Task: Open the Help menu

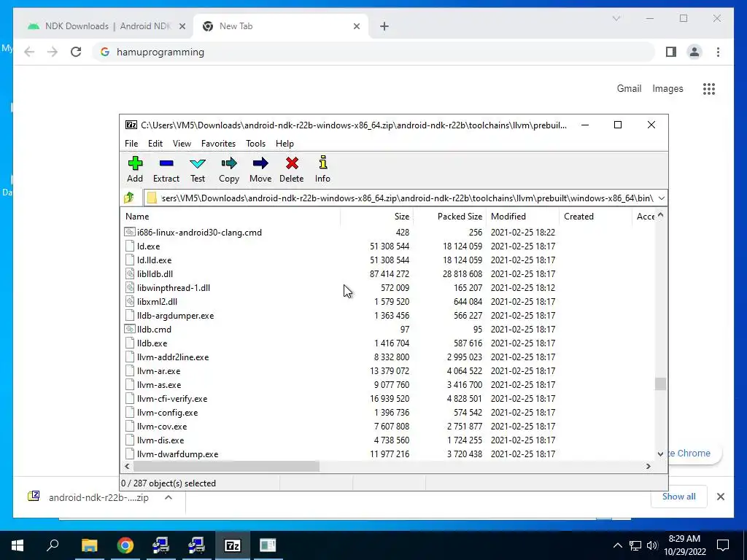Action: pyautogui.click(x=285, y=144)
